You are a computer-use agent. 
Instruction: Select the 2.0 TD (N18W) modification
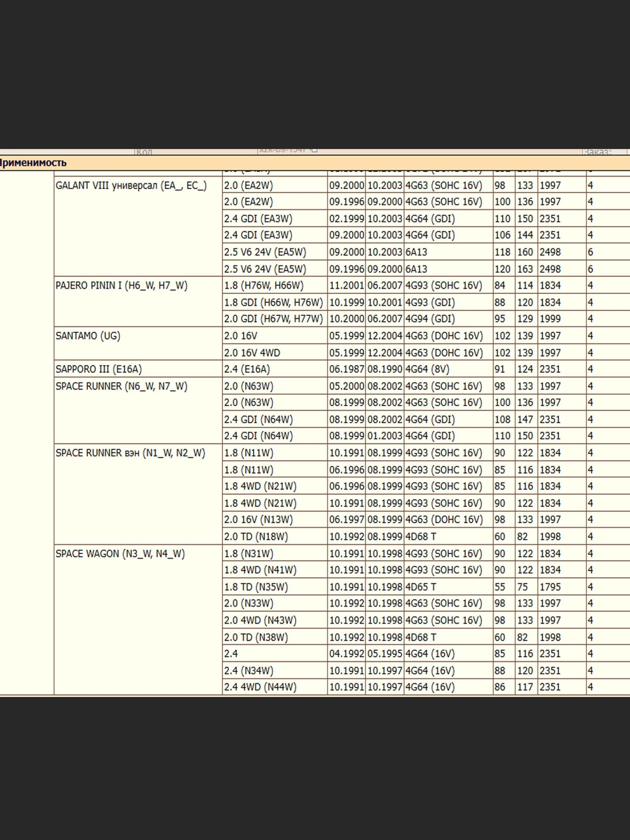(256, 536)
